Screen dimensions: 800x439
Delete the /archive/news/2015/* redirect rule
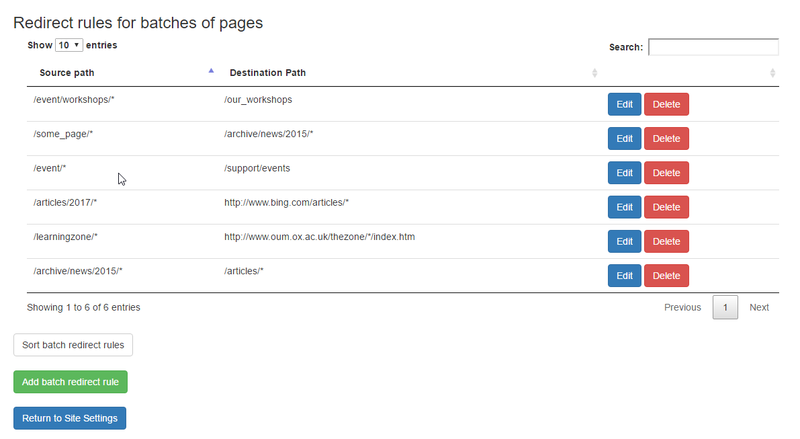point(666,275)
